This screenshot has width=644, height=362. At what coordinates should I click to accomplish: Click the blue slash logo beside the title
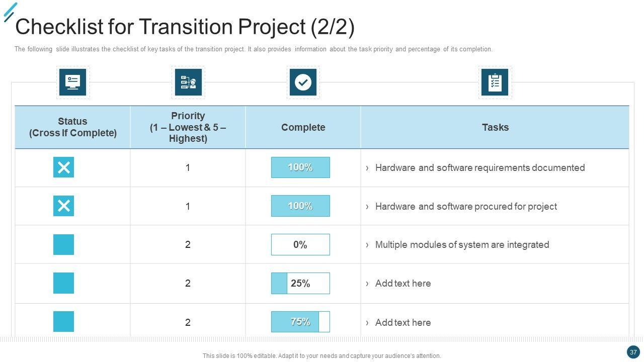tap(10, 13)
